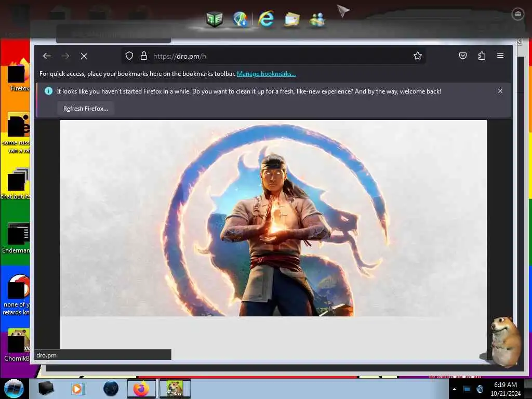Dismiss the Refresh Firefox notification bar
The height and width of the screenshot is (399, 532).
[x=500, y=91]
